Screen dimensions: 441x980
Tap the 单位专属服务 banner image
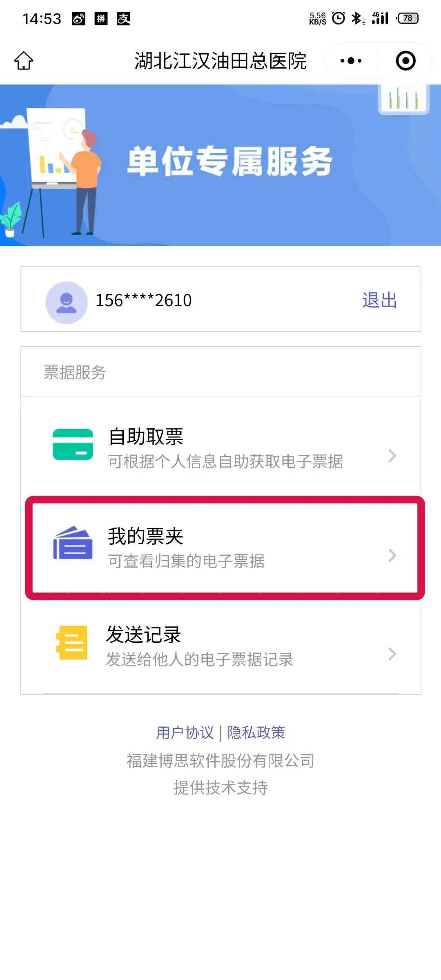pyautogui.click(x=220, y=165)
